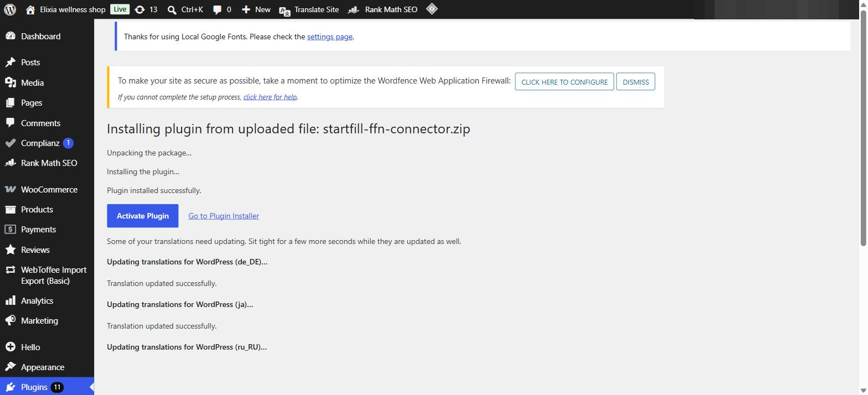
Task: Open the WebToffee Import Export arrows icon
Action: tap(10, 270)
